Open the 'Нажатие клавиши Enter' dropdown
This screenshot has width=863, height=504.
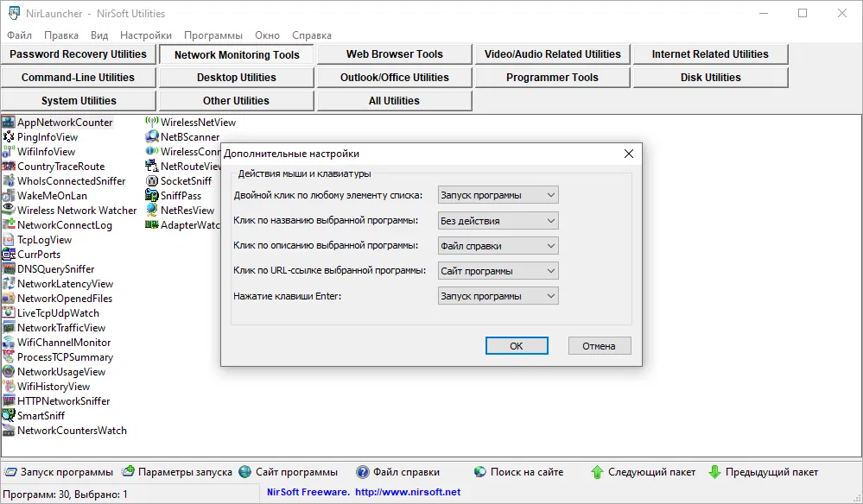(498, 296)
